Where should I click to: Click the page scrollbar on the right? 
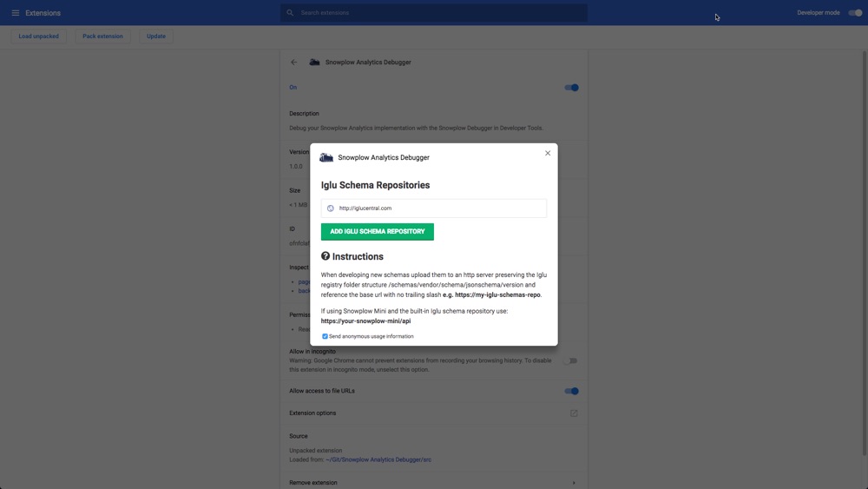tap(865, 253)
